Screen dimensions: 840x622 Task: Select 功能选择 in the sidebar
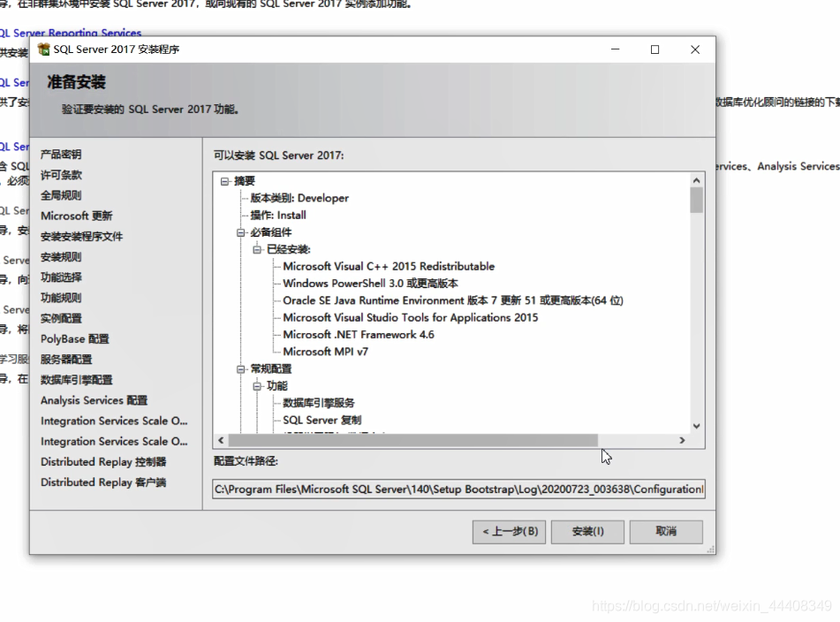click(x=61, y=277)
